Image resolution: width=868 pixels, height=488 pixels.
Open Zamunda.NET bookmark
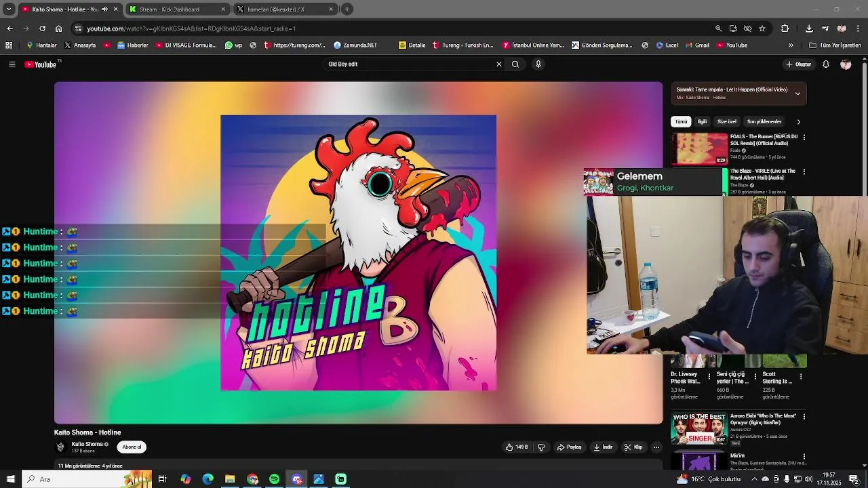point(355,45)
